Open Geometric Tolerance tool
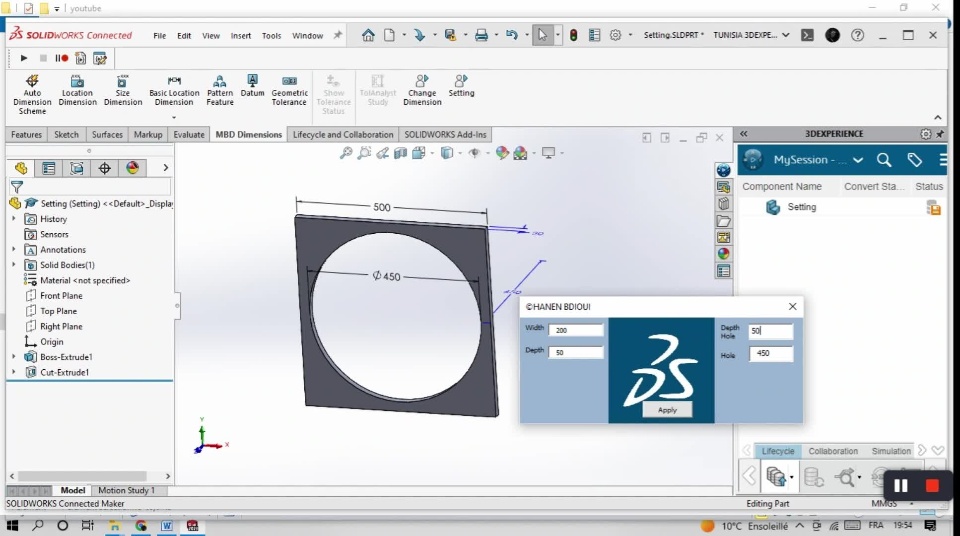 [x=289, y=90]
